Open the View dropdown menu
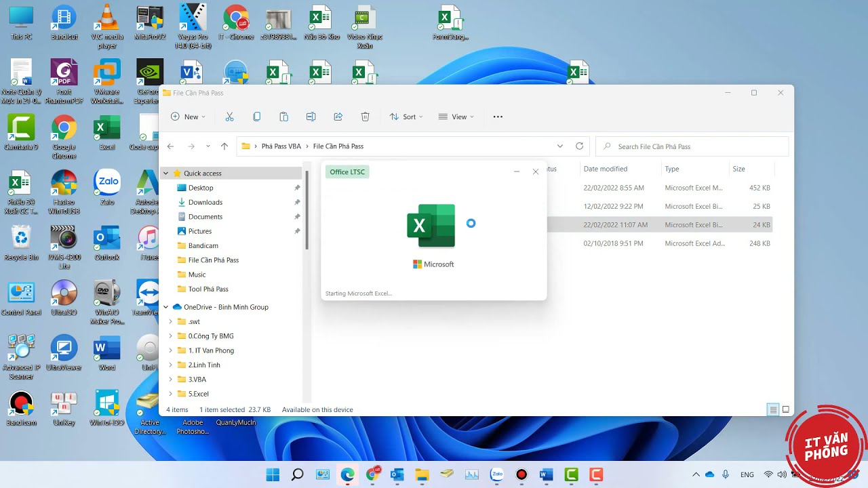The height and width of the screenshot is (488, 868). tap(456, 117)
